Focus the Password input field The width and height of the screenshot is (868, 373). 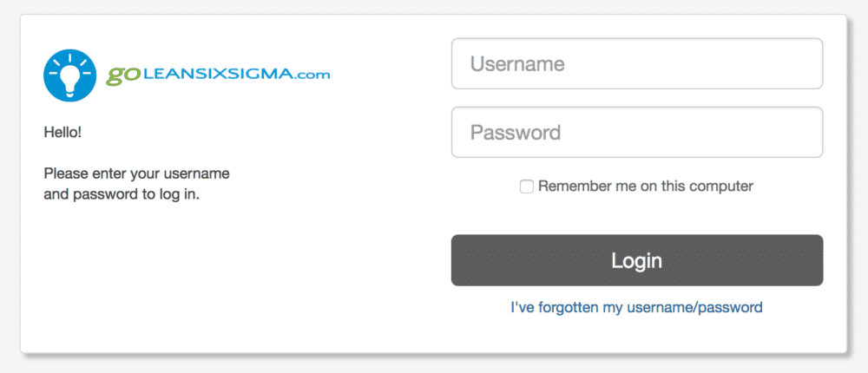point(636,132)
